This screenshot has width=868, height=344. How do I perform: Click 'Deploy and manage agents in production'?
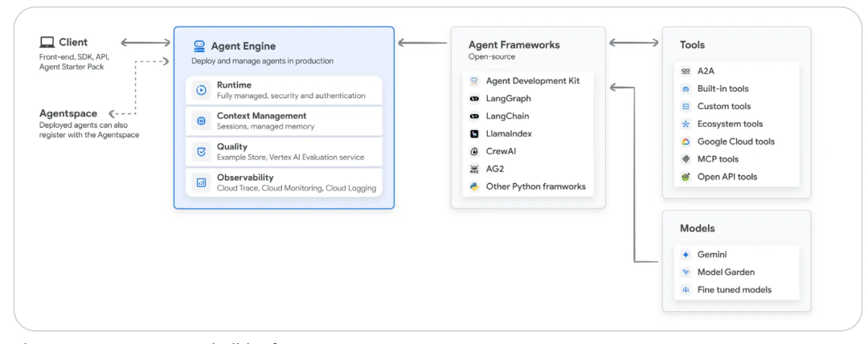click(262, 61)
